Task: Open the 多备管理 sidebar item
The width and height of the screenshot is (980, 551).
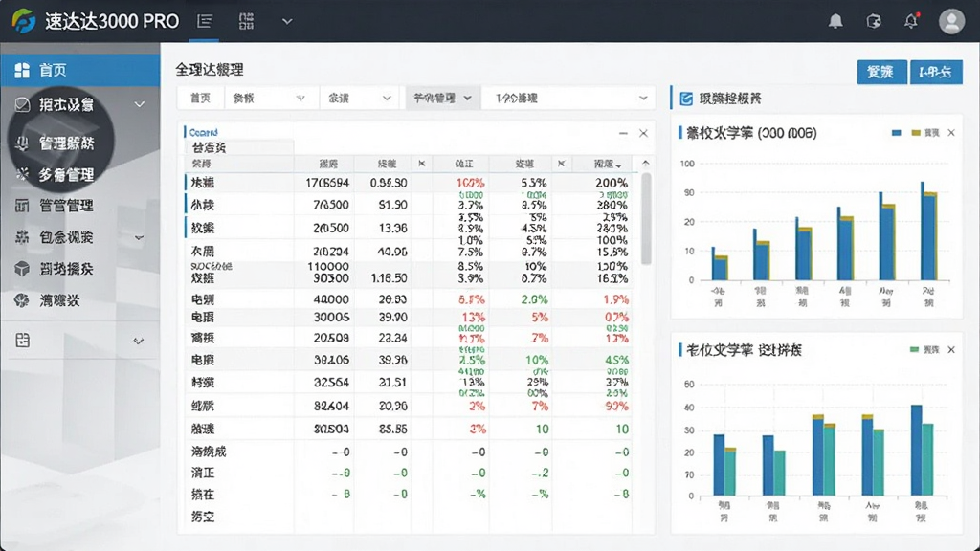Action: click(x=66, y=175)
